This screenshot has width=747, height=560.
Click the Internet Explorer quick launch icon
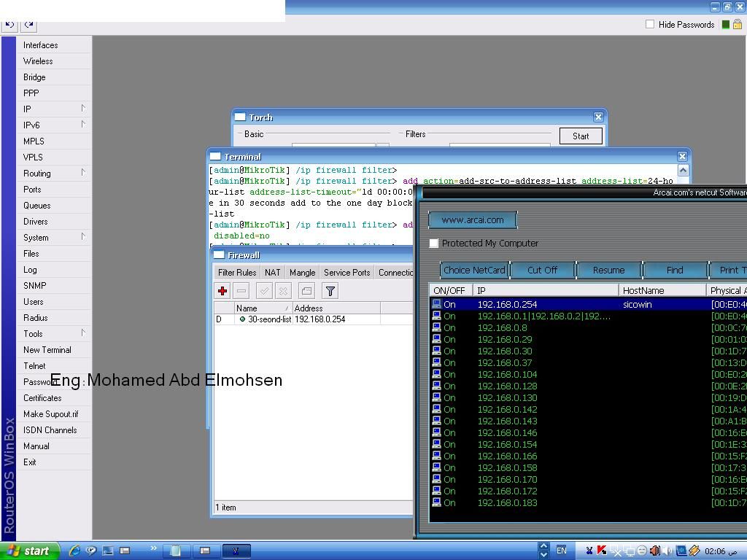74,551
